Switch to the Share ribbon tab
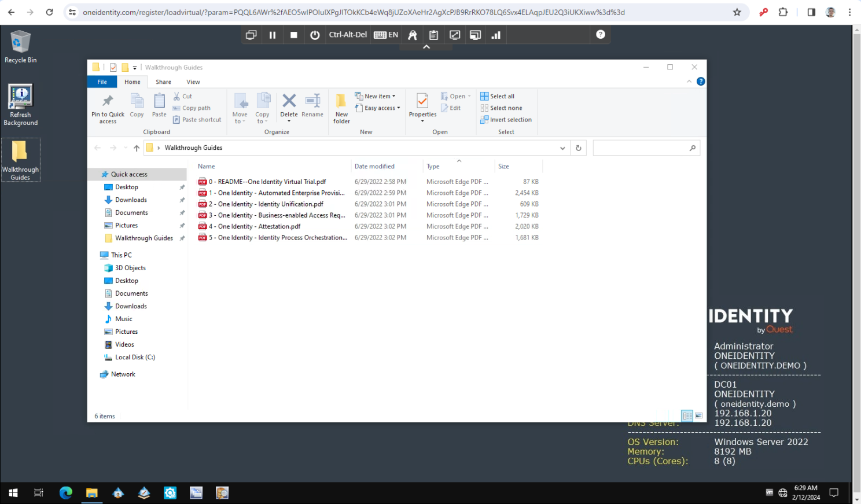This screenshot has height=504, width=861. (163, 82)
